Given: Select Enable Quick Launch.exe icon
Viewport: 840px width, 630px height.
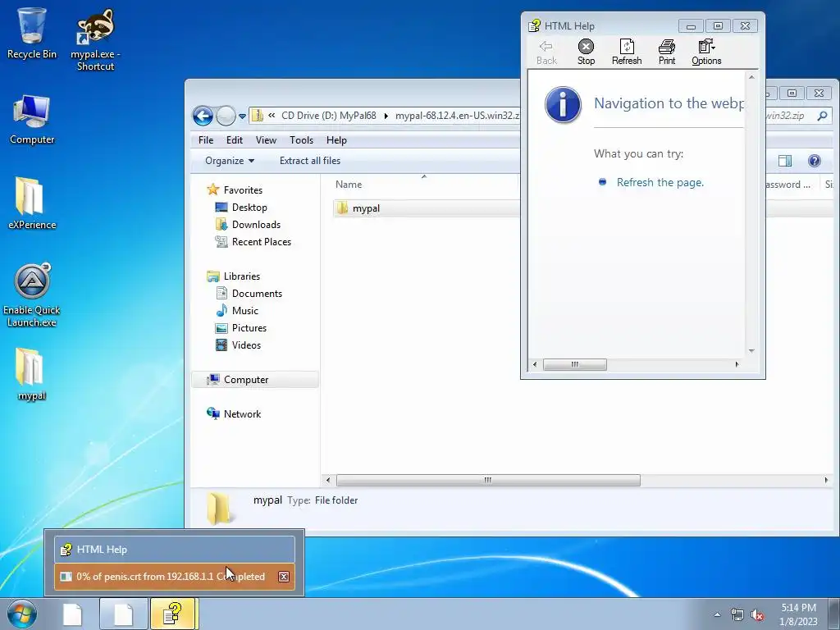Looking at the screenshot, I should tap(32, 294).
